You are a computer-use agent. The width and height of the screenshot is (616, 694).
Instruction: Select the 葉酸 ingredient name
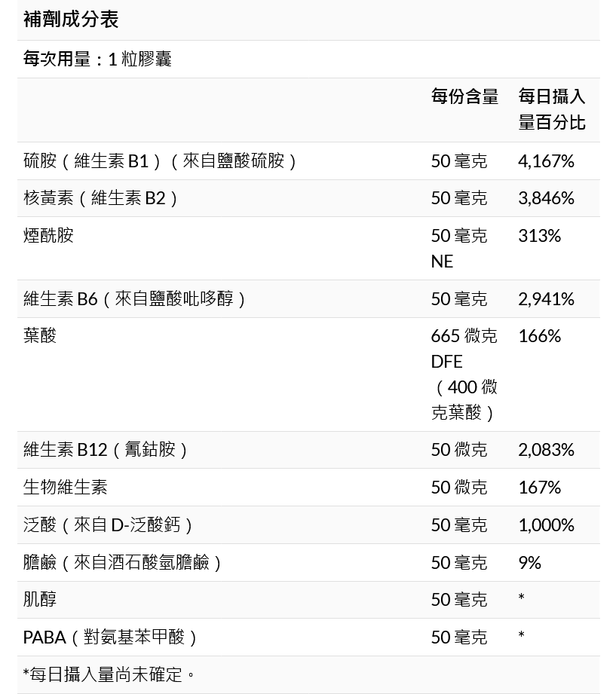(x=40, y=336)
